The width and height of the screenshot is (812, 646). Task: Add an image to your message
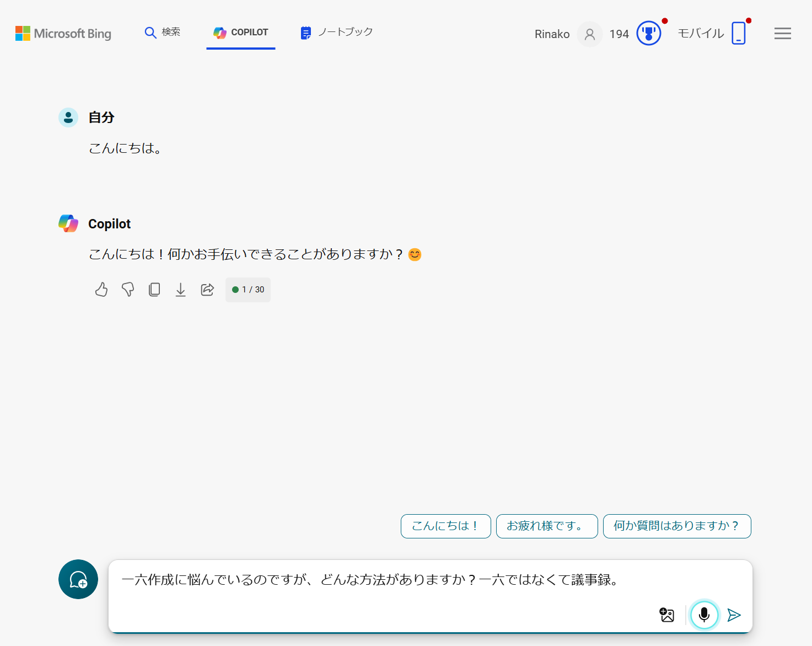(x=666, y=615)
